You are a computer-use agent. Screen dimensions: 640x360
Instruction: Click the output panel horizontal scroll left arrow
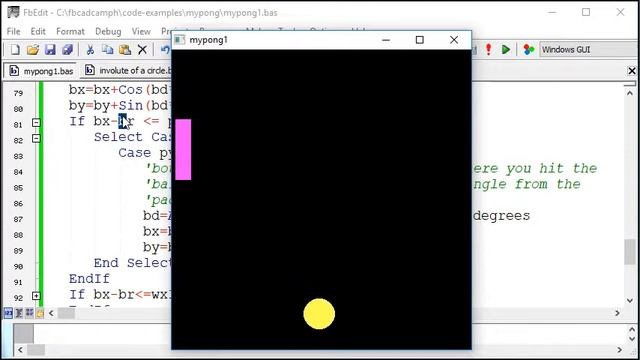coord(20,350)
